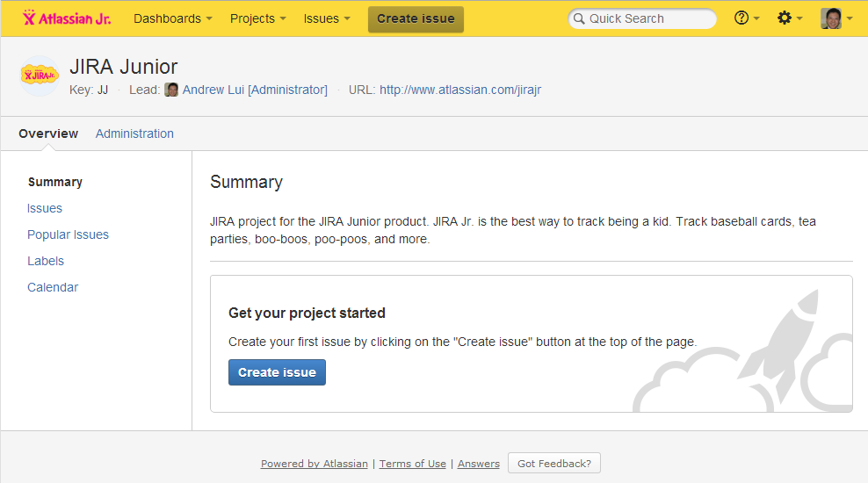Open Issues in the sidebar
The height and width of the screenshot is (483, 868).
coord(45,208)
